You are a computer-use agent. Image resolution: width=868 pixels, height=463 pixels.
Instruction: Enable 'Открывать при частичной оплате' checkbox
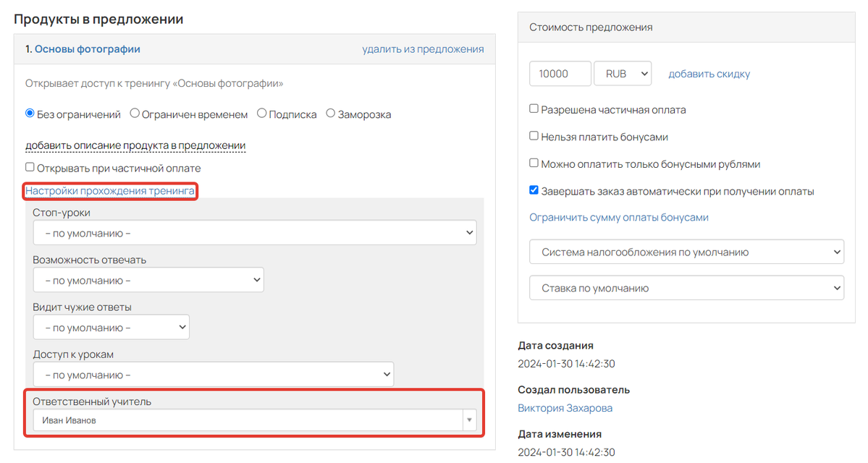tap(30, 167)
